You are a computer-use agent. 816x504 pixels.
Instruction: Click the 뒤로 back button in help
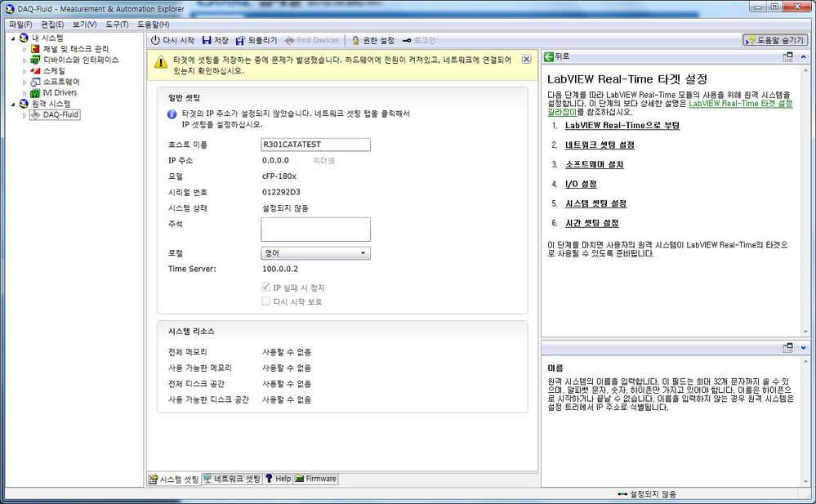coord(557,56)
